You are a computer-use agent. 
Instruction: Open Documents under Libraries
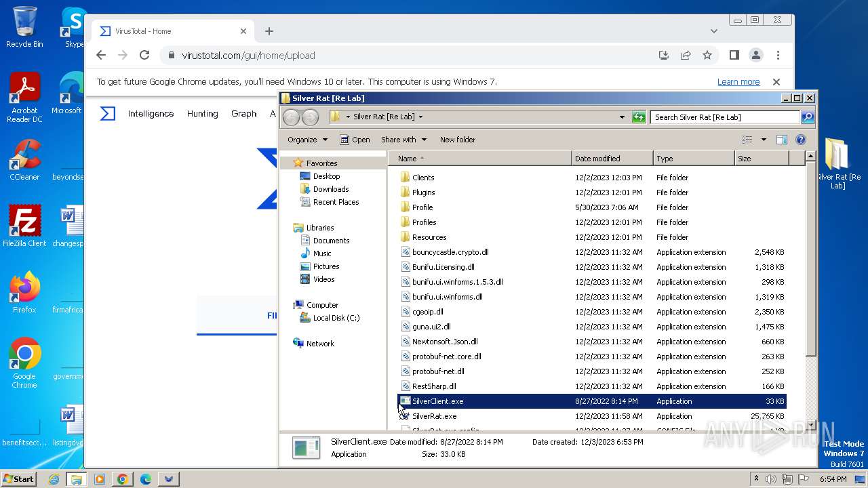pyautogui.click(x=331, y=241)
